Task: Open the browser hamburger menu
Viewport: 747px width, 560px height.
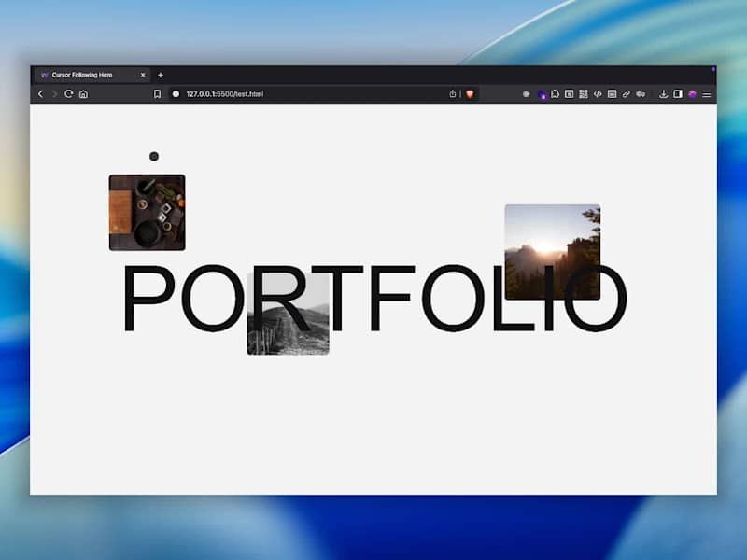Action: point(707,94)
